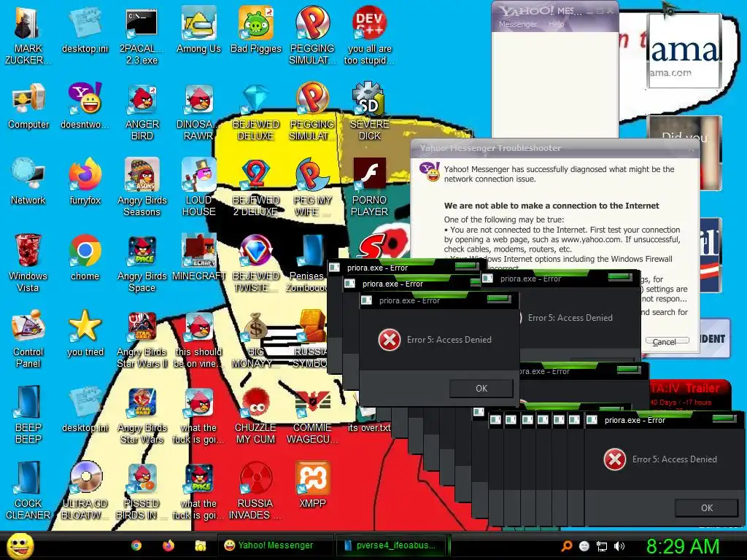Launch the Bad Piggies shortcut

(256, 29)
